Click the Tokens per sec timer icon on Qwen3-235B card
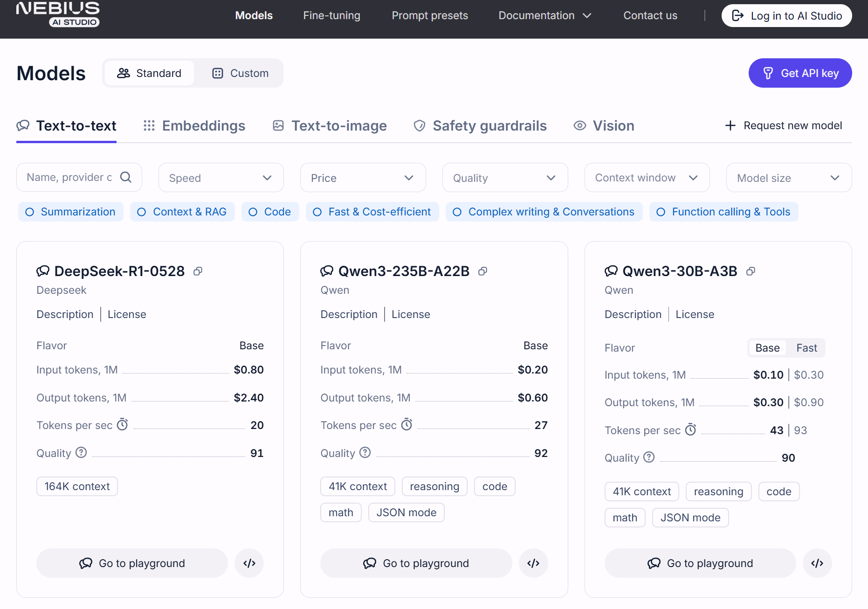 406,424
